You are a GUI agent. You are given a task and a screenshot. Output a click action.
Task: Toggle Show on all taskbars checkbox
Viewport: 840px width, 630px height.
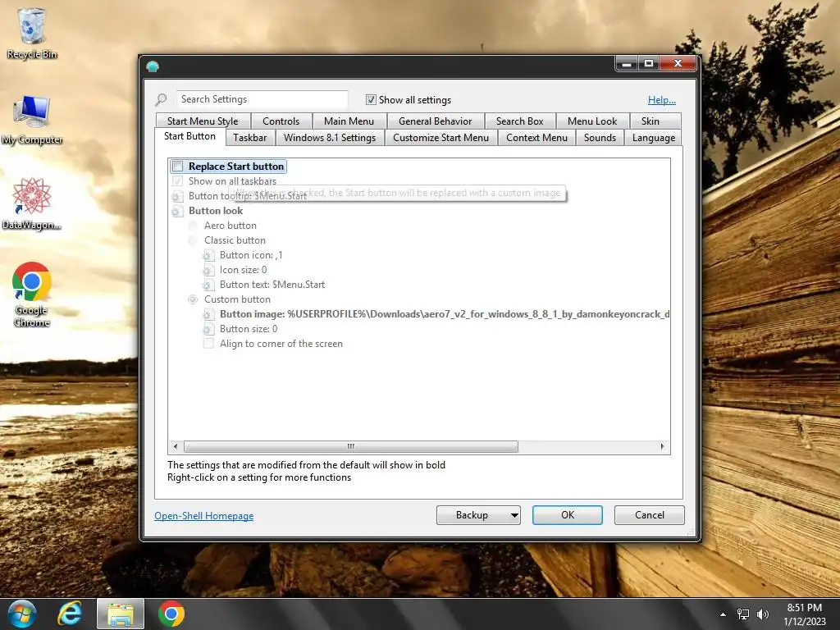(x=178, y=181)
